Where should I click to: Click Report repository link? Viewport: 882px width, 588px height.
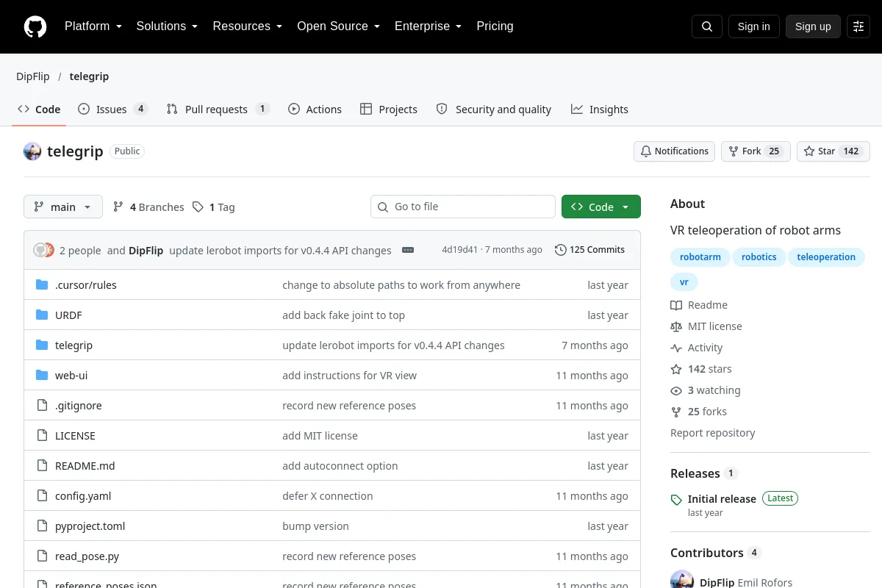(712, 433)
